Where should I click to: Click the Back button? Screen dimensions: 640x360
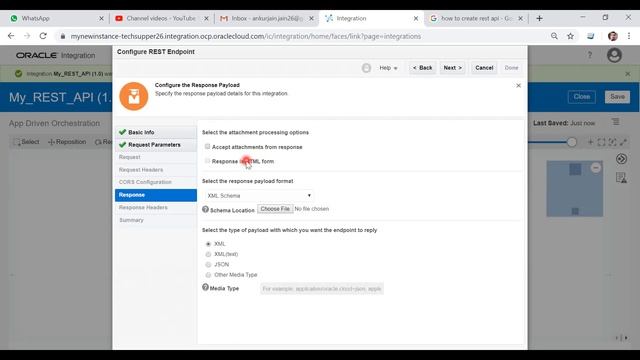(422, 68)
